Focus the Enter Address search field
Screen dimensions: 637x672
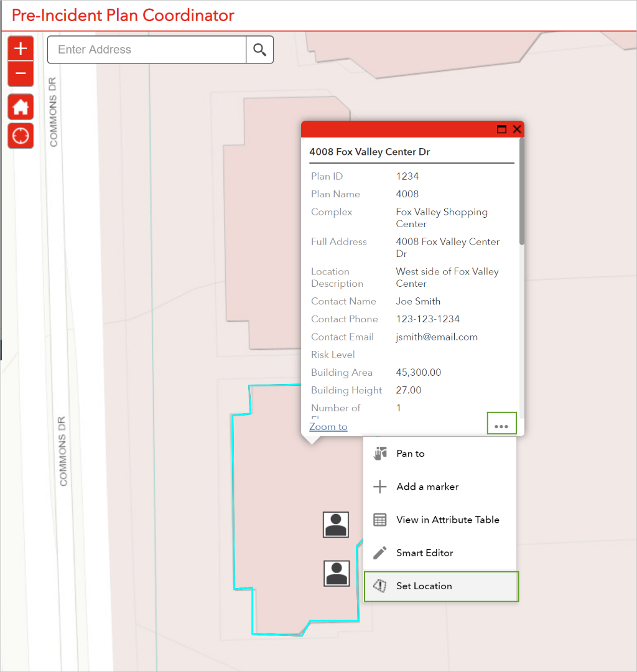(147, 50)
